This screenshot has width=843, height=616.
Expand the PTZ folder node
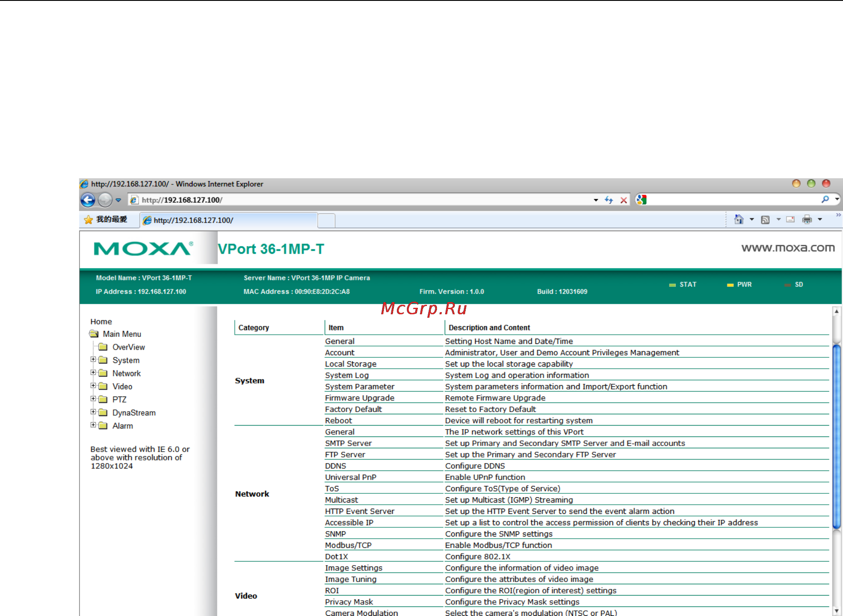pos(93,398)
